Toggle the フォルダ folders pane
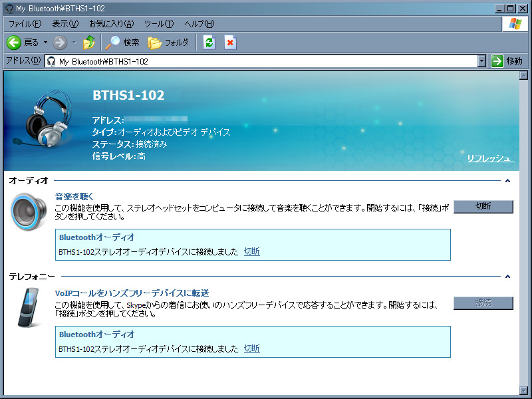Viewport: 532px width, 399px height. coord(168,43)
